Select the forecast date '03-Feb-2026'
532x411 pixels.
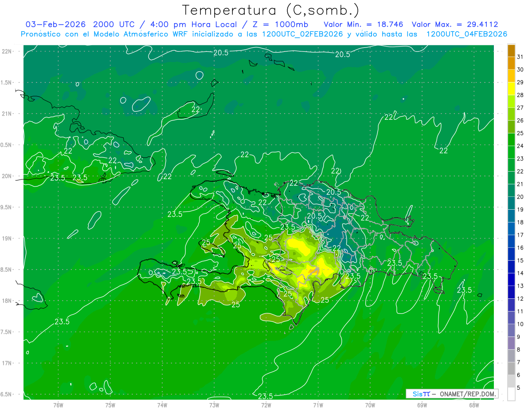click(55, 24)
